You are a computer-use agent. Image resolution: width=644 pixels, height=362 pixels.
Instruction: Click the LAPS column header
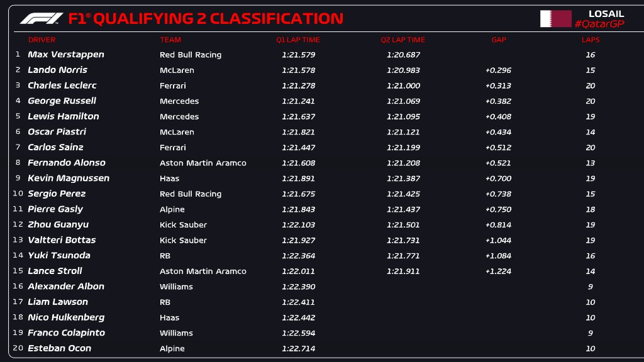click(591, 40)
